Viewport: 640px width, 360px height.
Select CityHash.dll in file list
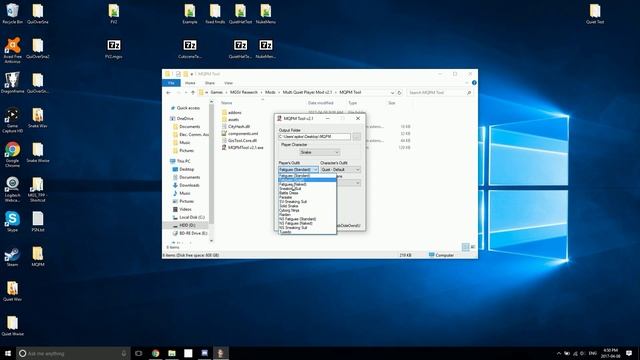[x=239, y=127]
